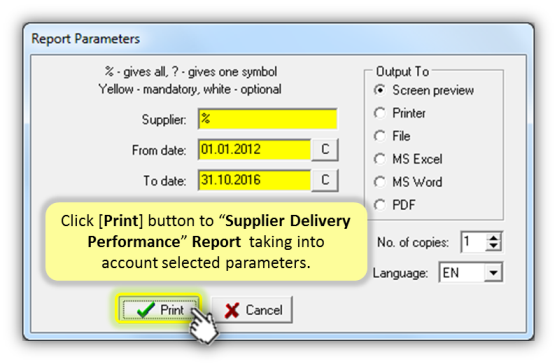
Task: Click the From date field
Action: (255, 150)
